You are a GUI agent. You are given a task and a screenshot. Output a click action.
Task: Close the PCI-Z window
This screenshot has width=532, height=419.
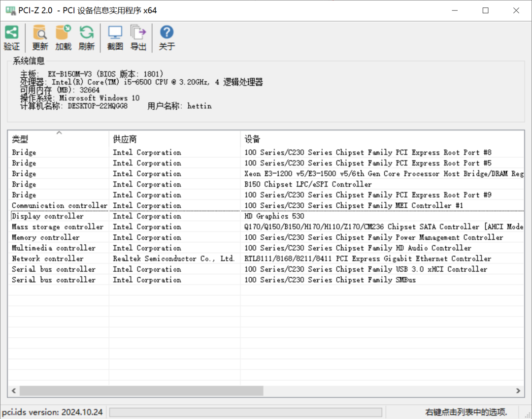[x=516, y=10]
